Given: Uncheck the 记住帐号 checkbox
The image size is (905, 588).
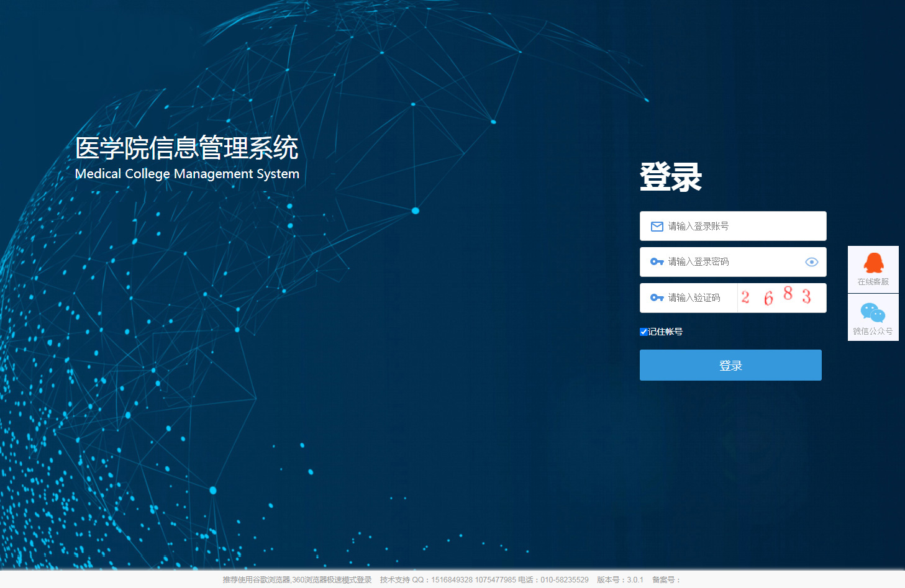Looking at the screenshot, I should [x=644, y=332].
